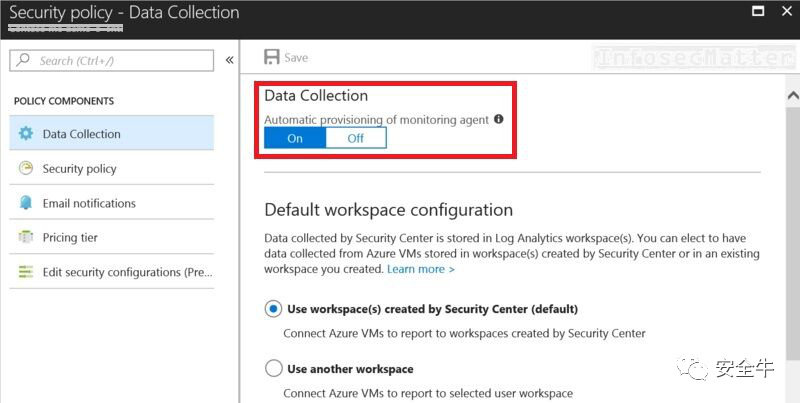Click the Save button label
The image size is (800, 403).
click(296, 58)
